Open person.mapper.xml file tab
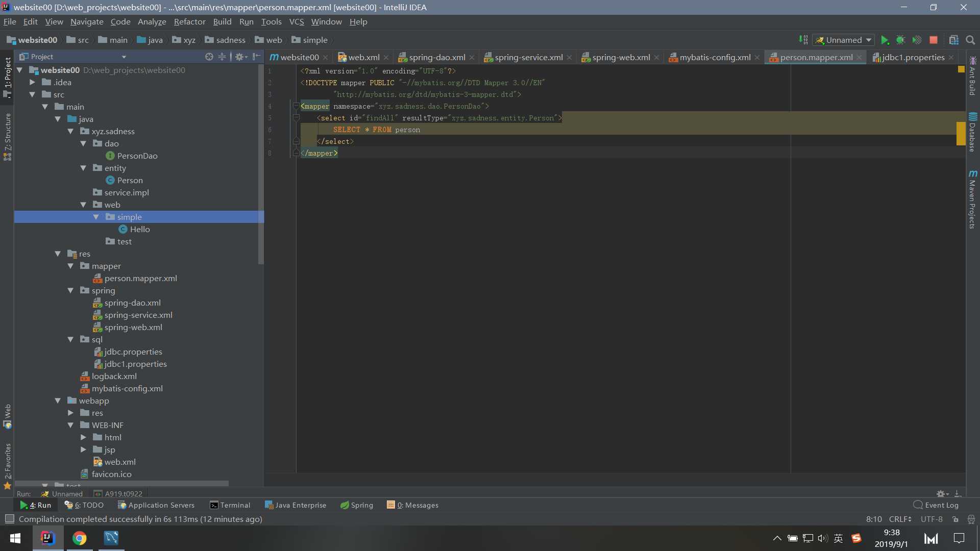This screenshot has height=551, width=980. point(817,57)
